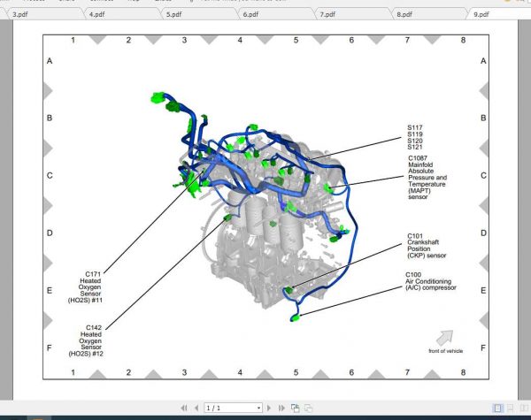Click the previous view icon in status bar

[x=296, y=409]
